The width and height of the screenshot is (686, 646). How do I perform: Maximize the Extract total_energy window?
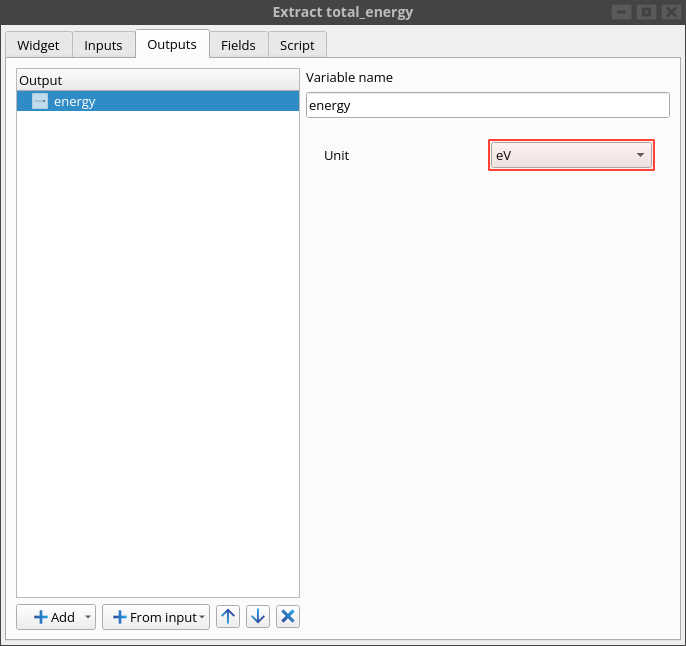pos(646,12)
